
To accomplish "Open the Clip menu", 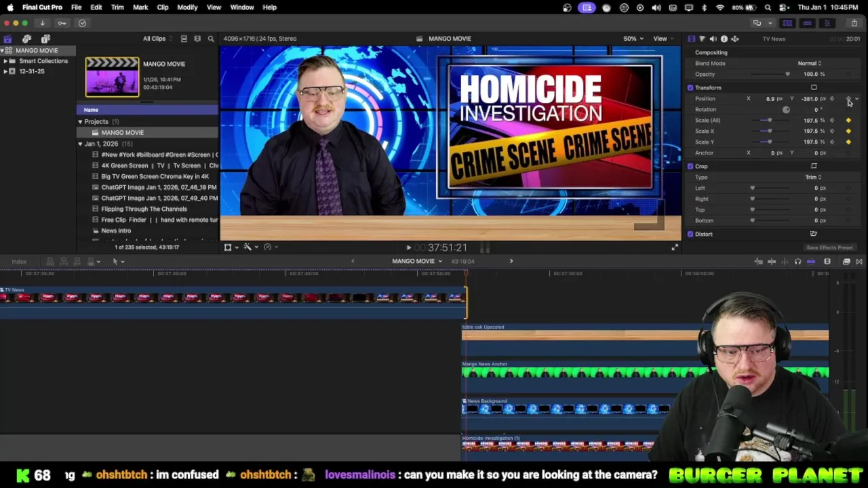I will click(x=163, y=7).
